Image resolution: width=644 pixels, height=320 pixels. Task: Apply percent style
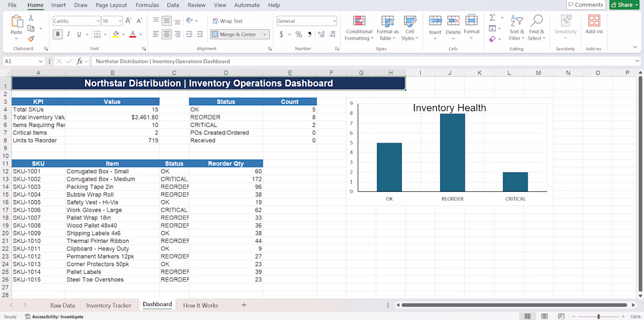(299, 35)
